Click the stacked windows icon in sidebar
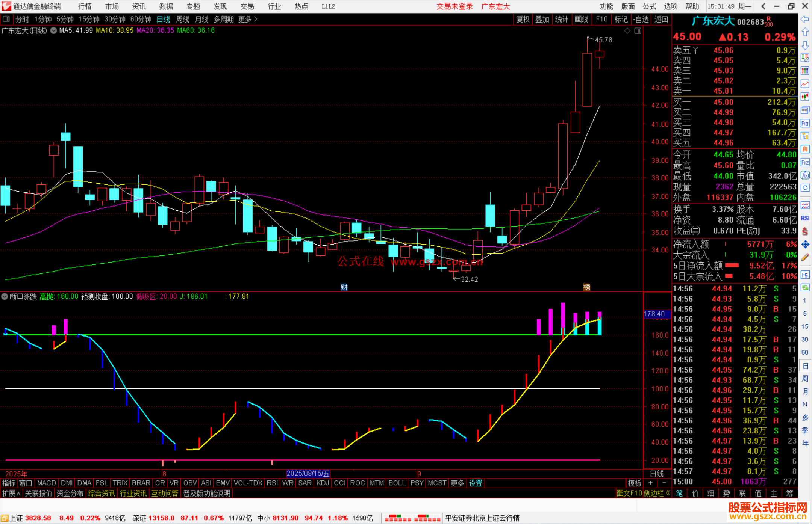Image resolution: width=812 pixels, height=524 pixels. pos(805,110)
